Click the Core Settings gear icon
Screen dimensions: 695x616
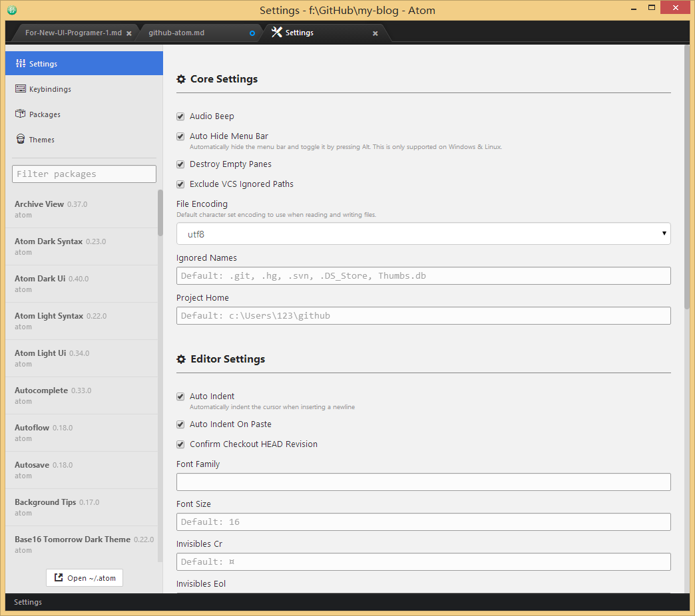[181, 79]
